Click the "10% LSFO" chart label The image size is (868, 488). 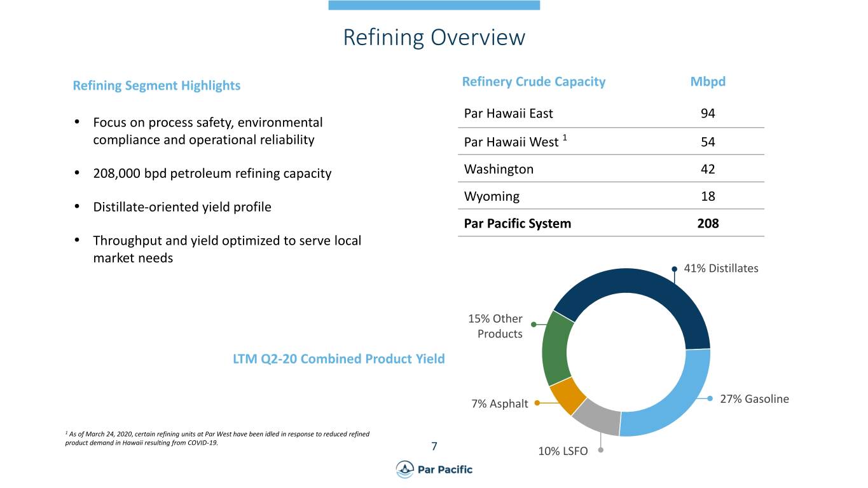tap(563, 451)
